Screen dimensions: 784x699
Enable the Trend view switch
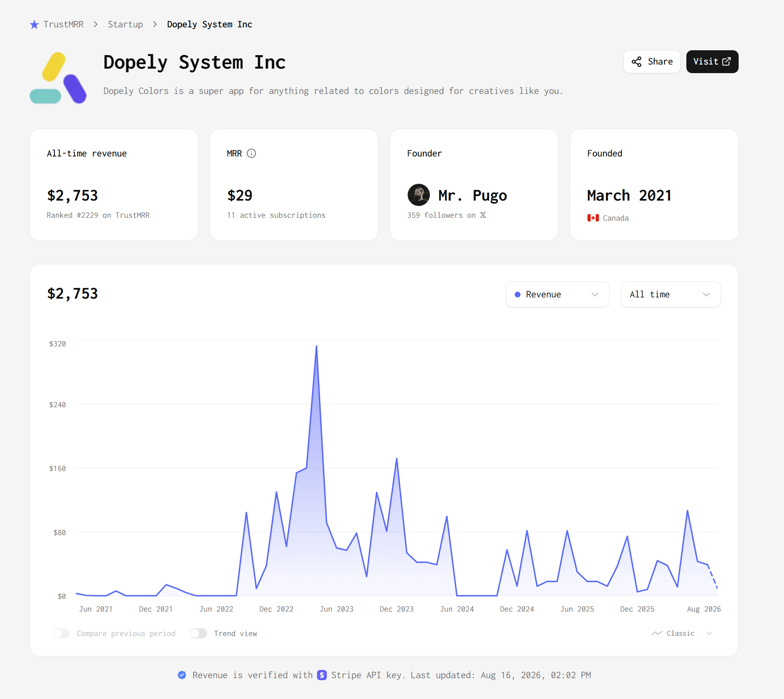coord(199,633)
